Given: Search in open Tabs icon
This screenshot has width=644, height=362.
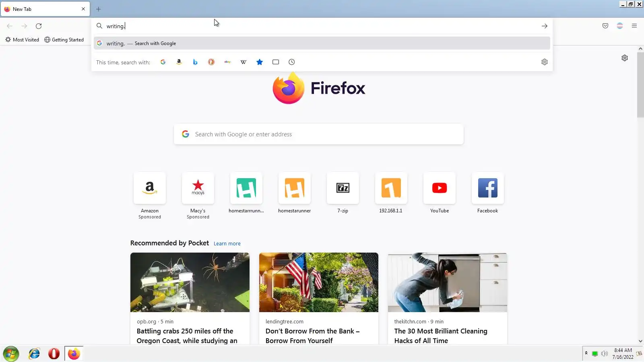Looking at the screenshot, I should [x=276, y=62].
